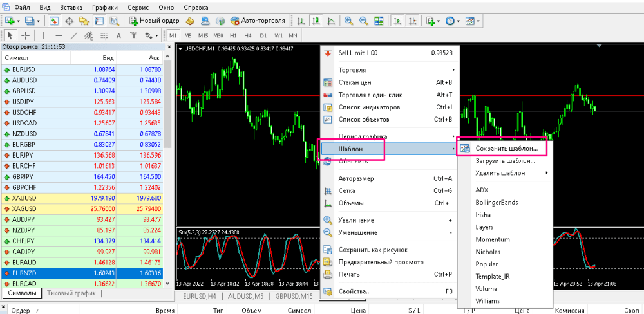
Task: Select the XAUUSD row in Market Watch
Action: [82, 198]
